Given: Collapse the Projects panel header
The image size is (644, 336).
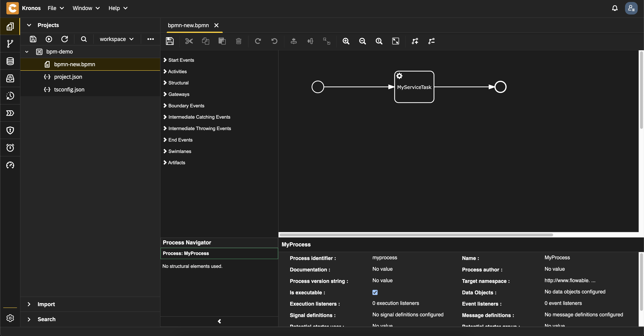Looking at the screenshot, I should 29,25.
